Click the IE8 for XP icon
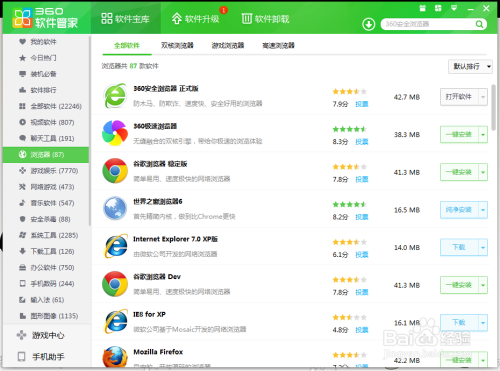The height and width of the screenshot is (371, 500). coord(115,321)
